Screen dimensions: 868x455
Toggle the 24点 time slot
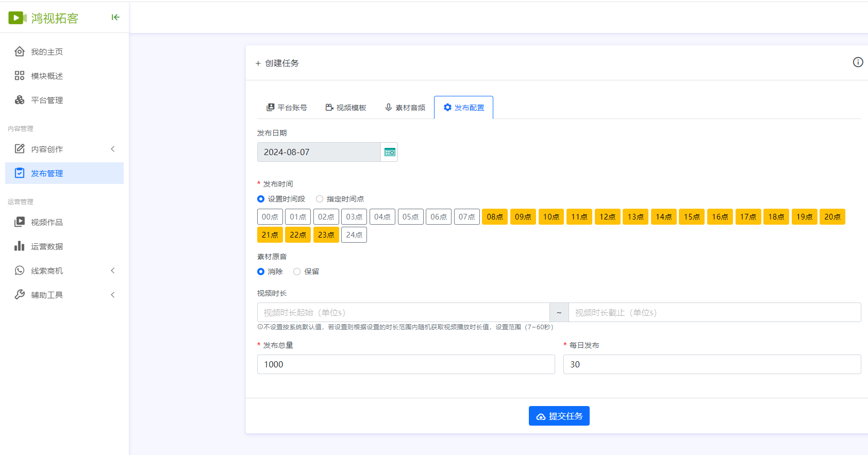pyautogui.click(x=354, y=235)
